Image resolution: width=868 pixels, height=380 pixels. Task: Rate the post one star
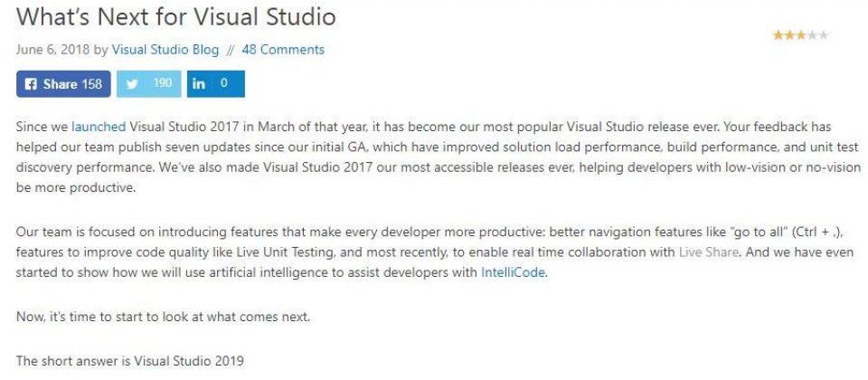778,35
